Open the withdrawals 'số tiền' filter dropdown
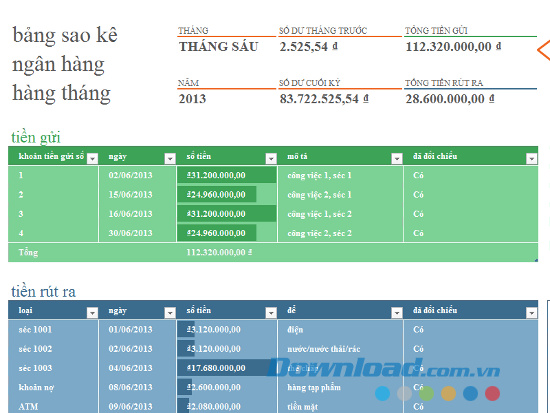The image size is (550, 413). (x=271, y=312)
